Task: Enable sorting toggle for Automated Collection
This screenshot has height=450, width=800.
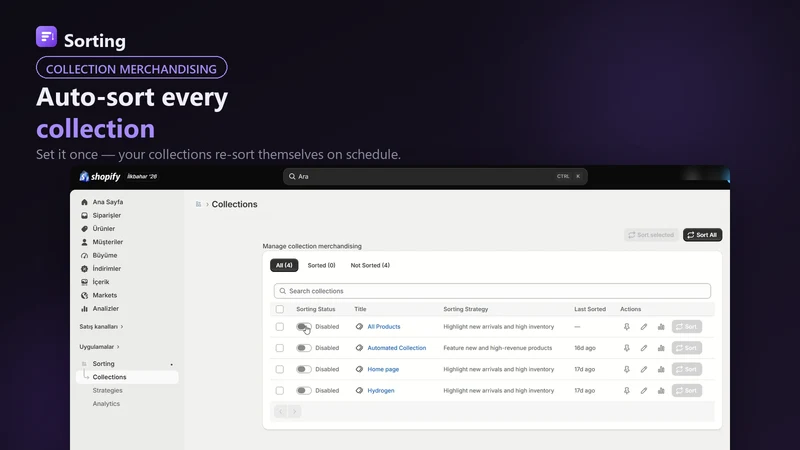Action: point(304,348)
